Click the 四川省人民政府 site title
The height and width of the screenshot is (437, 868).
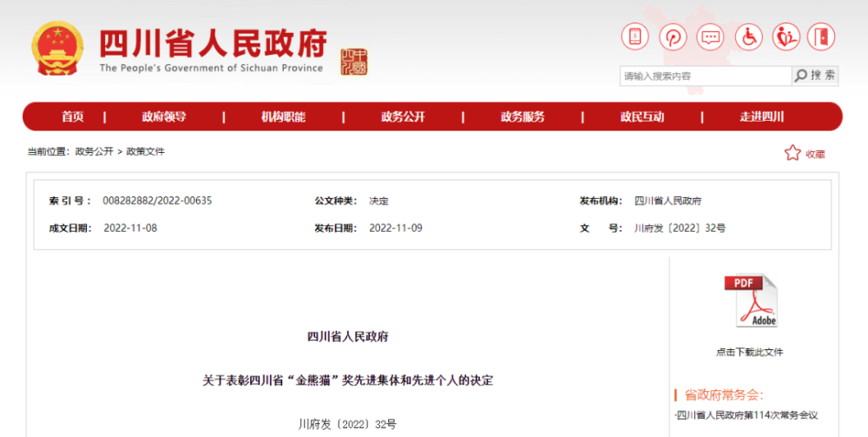tap(214, 43)
